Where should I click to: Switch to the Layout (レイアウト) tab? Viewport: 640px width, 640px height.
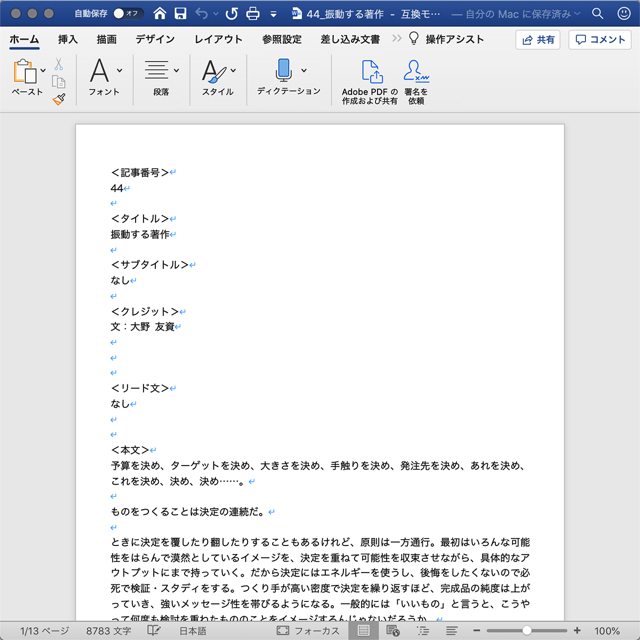217,39
